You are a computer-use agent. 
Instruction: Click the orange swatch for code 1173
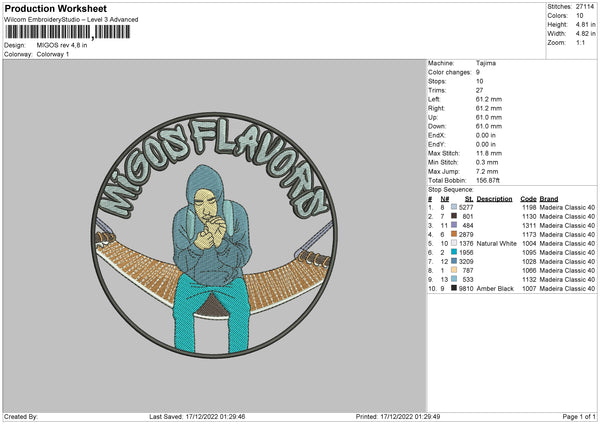coord(454,234)
